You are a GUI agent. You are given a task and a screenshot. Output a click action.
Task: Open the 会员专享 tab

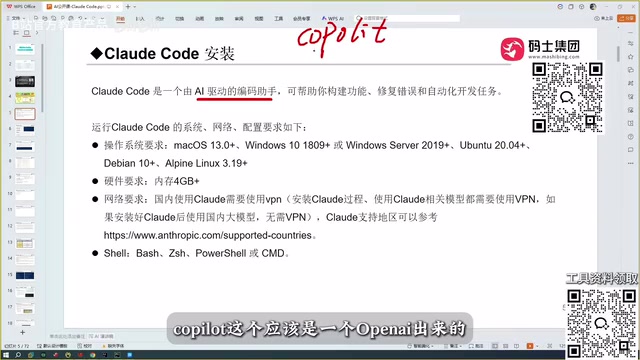coord(301,19)
